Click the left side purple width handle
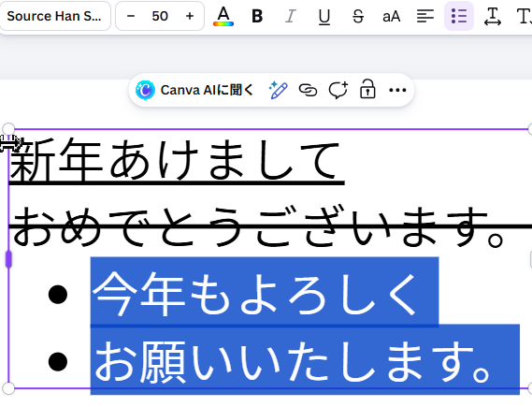 [x=8, y=259]
